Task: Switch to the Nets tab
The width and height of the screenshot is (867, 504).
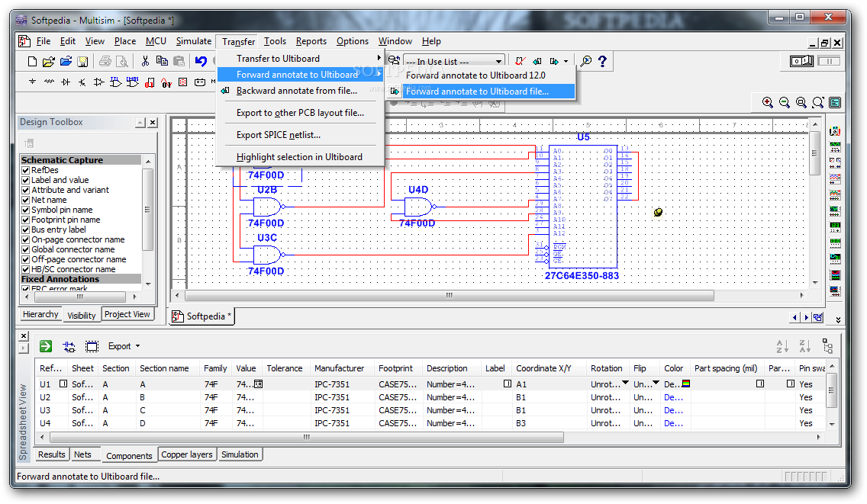Action: tap(82, 454)
